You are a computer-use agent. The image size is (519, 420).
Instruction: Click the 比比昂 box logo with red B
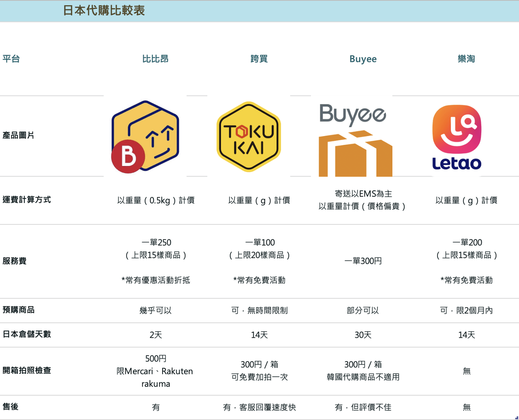(x=145, y=136)
